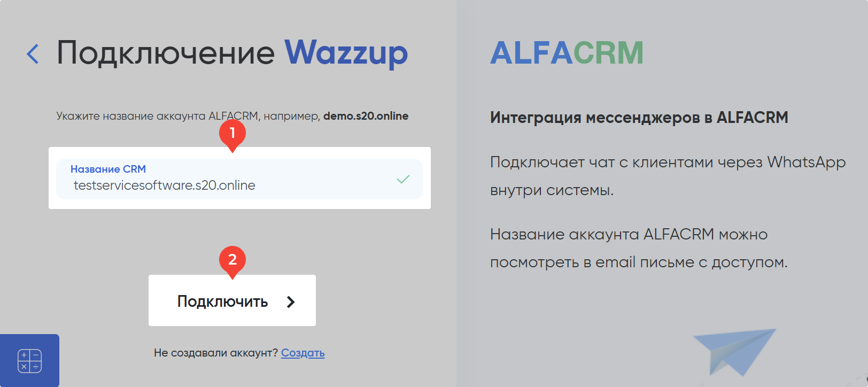Go back using the blue left chevron
This screenshot has height=387, width=868.
click(33, 54)
